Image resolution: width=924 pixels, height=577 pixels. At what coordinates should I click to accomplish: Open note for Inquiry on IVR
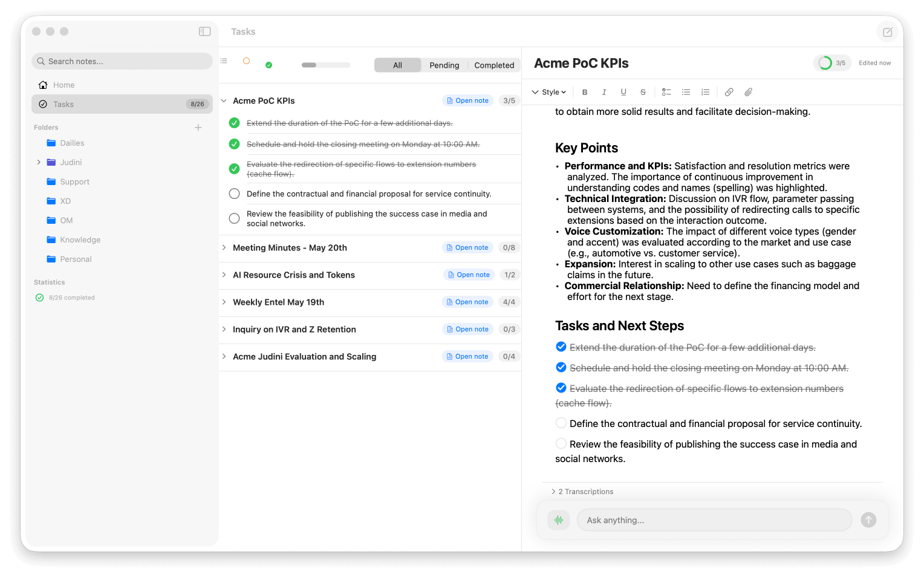[467, 329]
